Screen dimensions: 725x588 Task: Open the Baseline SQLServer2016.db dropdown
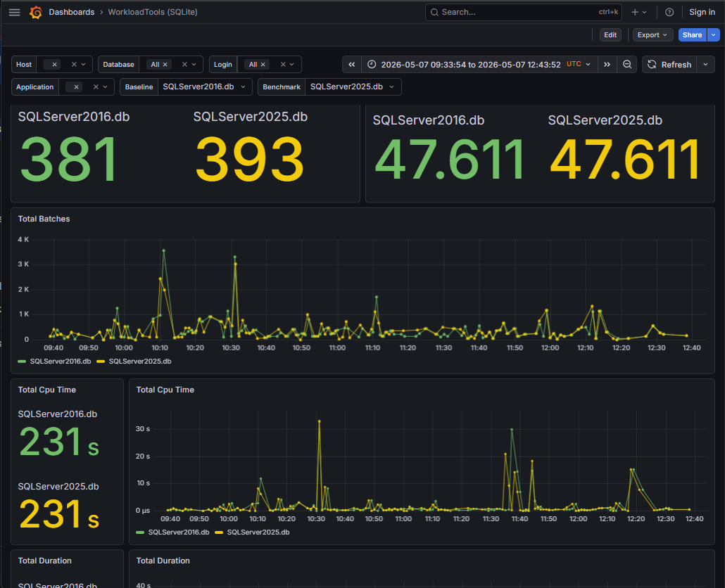pyautogui.click(x=205, y=87)
